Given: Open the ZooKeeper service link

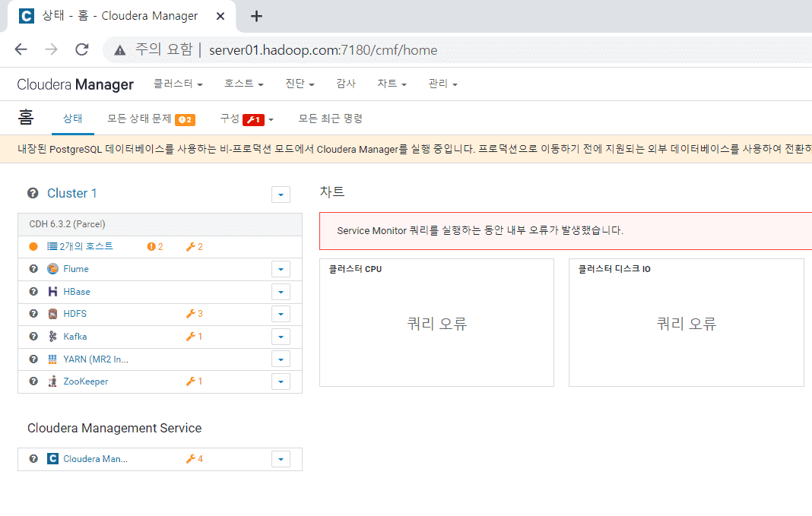Looking at the screenshot, I should (x=85, y=381).
